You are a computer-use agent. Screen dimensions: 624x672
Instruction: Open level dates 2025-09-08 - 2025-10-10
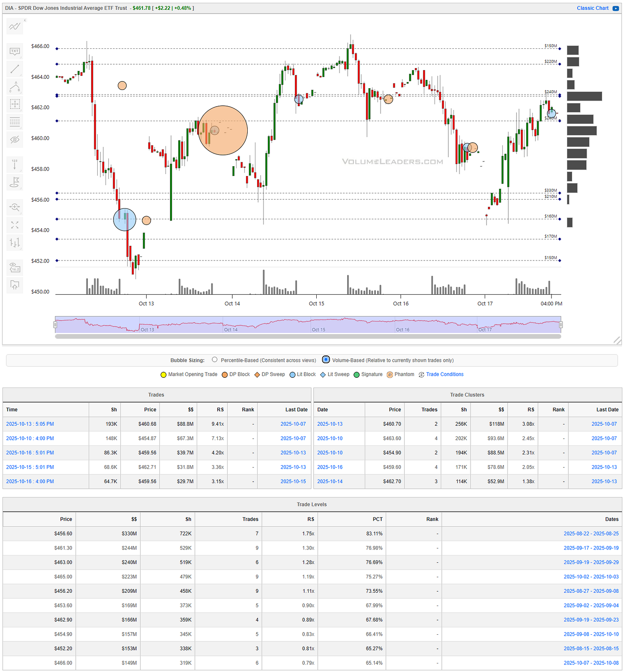pyautogui.click(x=591, y=634)
